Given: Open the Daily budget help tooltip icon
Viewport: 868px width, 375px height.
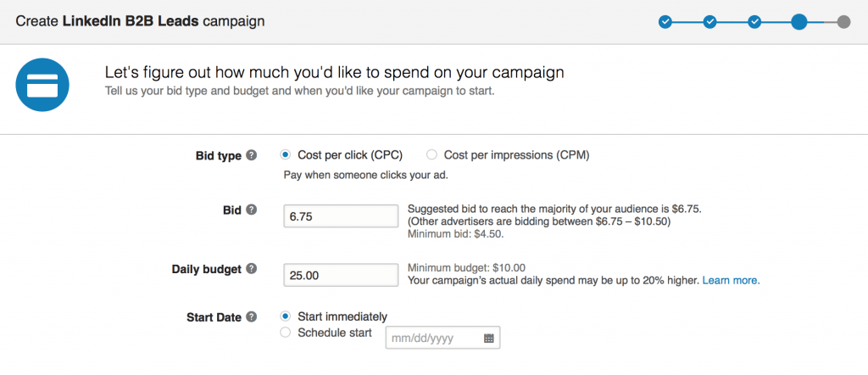Looking at the screenshot, I should click(x=251, y=269).
